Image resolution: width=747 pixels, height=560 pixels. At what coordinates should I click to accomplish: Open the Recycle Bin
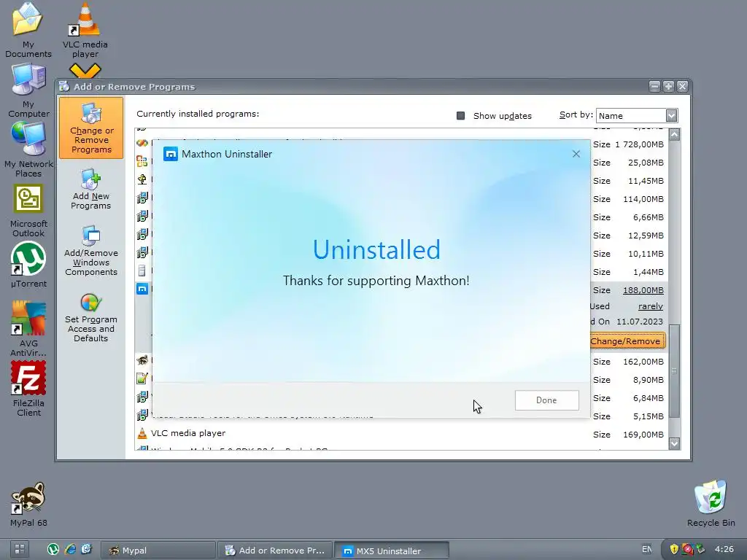[711, 504]
